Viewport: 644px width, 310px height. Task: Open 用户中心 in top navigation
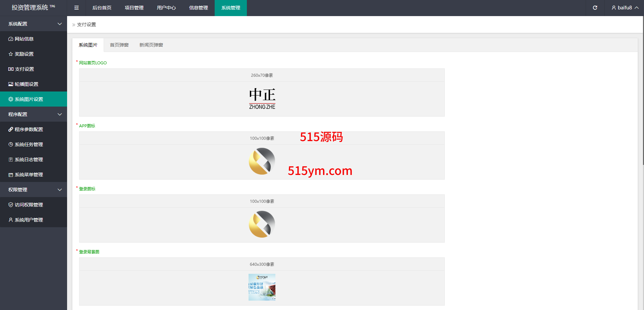click(x=166, y=8)
